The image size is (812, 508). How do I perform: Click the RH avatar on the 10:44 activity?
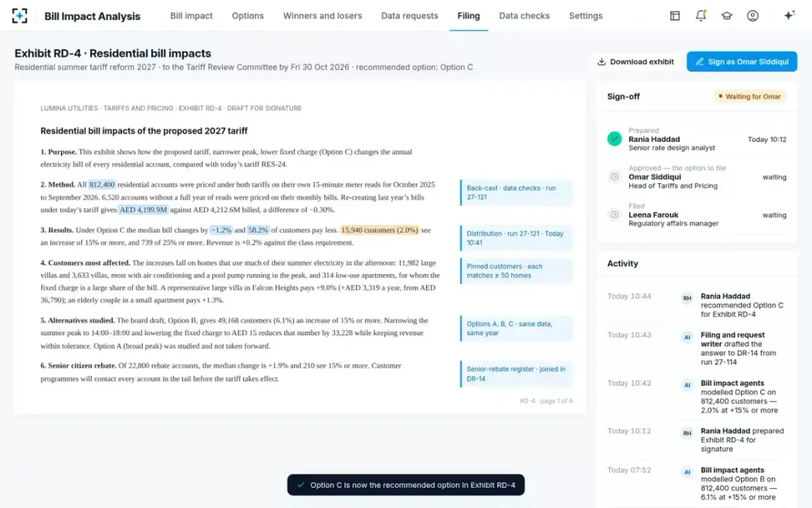pyautogui.click(x=687, y=298)
